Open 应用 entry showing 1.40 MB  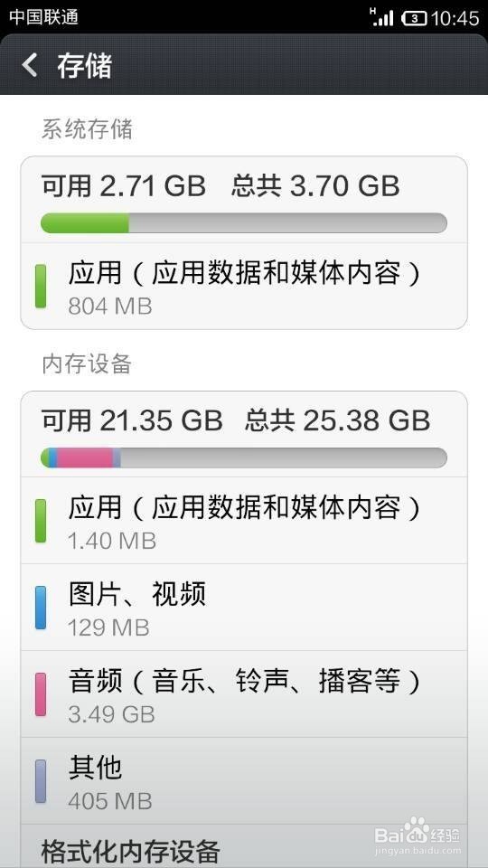(244, 521)
